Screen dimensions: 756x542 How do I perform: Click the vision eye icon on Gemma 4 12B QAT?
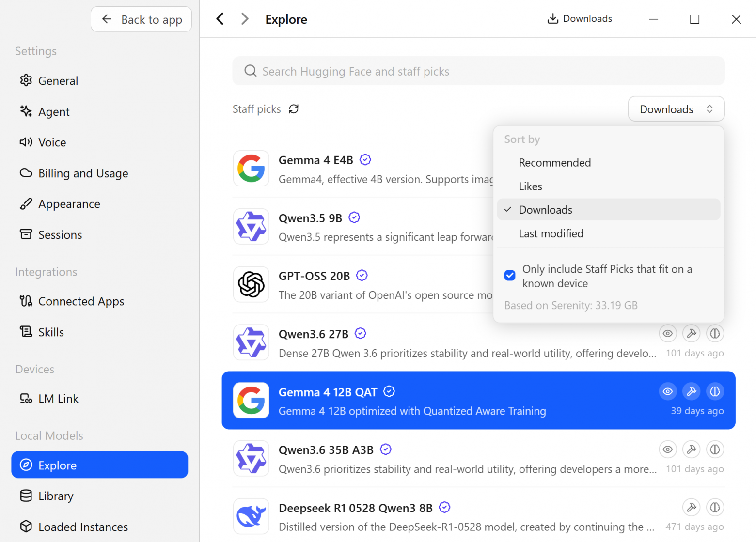pos(667,391)
